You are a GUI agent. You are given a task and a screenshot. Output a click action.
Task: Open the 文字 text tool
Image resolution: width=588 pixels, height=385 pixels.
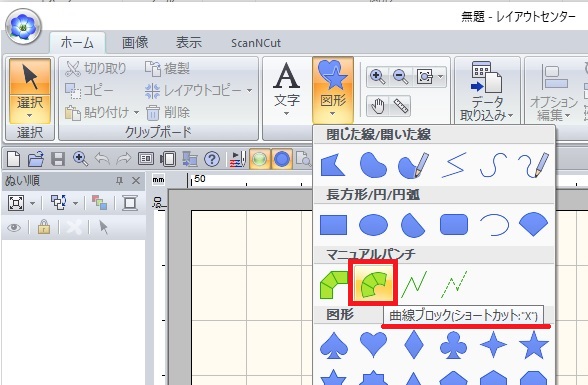pyautogui.click(x=287, y=90)
